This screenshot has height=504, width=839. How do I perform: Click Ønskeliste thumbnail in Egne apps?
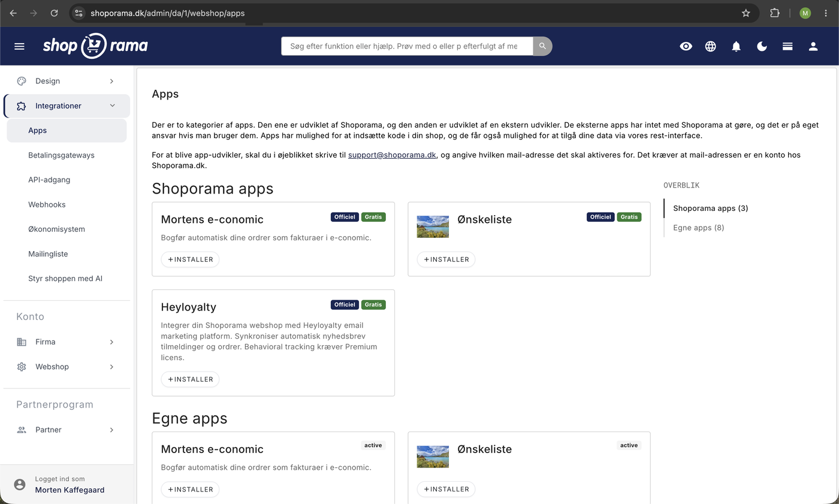point(433,457)
